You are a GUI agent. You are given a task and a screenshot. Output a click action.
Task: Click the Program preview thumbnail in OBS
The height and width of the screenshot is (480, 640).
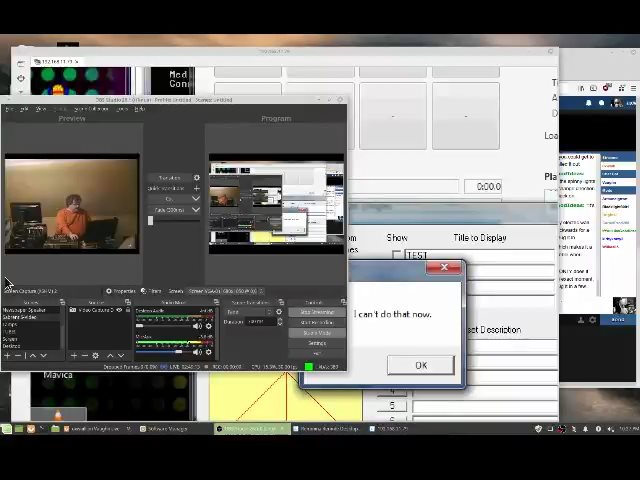pos(276,204)
